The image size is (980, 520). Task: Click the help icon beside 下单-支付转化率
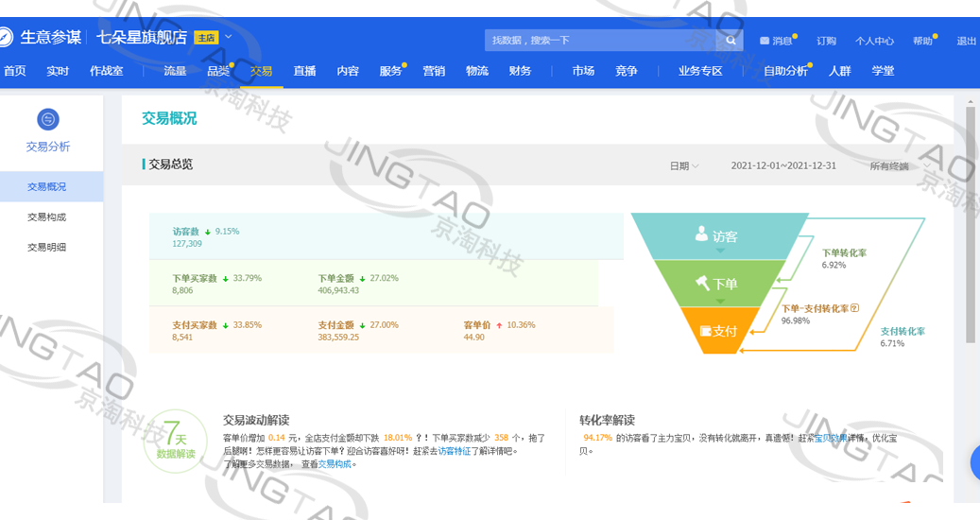click(x=854, y=308)
